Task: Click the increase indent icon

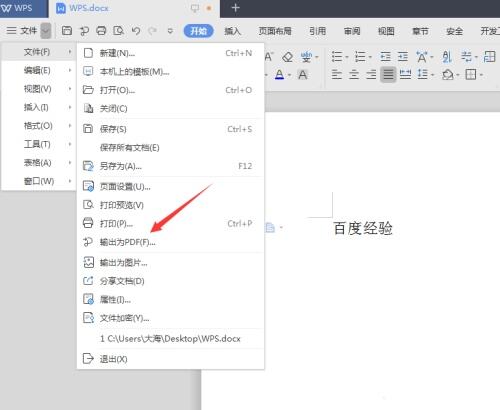Action: (403, 57)
